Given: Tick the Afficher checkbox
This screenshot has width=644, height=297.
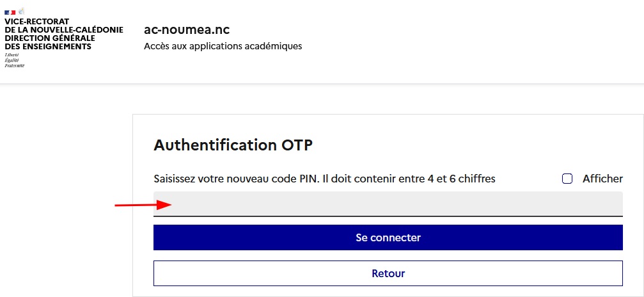Looking at the screenshot, I should [567, 179].
